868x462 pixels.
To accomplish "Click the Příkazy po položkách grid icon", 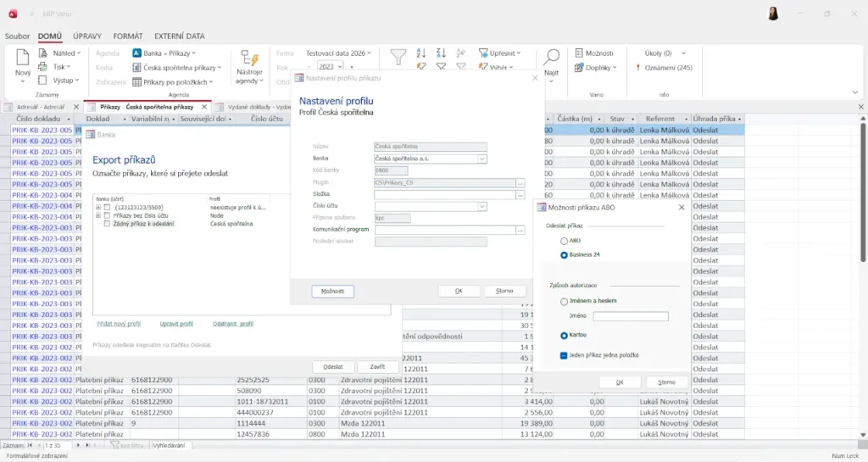I will [x=136, y=82].
